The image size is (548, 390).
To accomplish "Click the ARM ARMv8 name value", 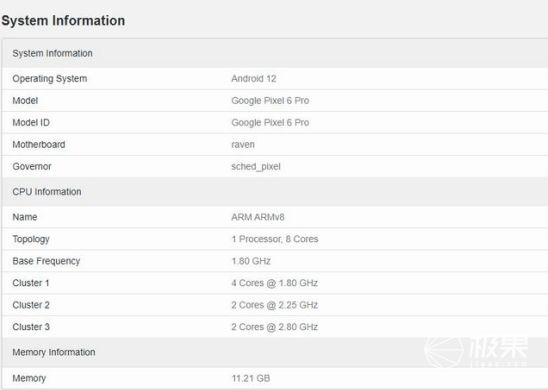I will coord(258,217).
